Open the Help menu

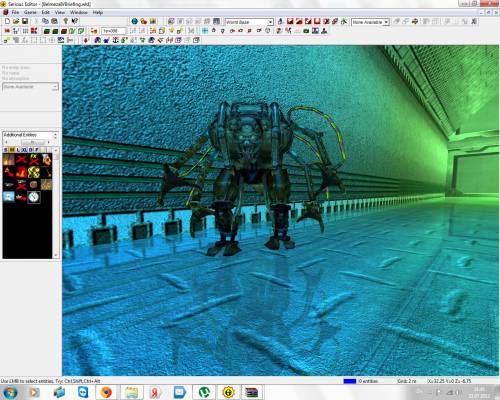98,12
